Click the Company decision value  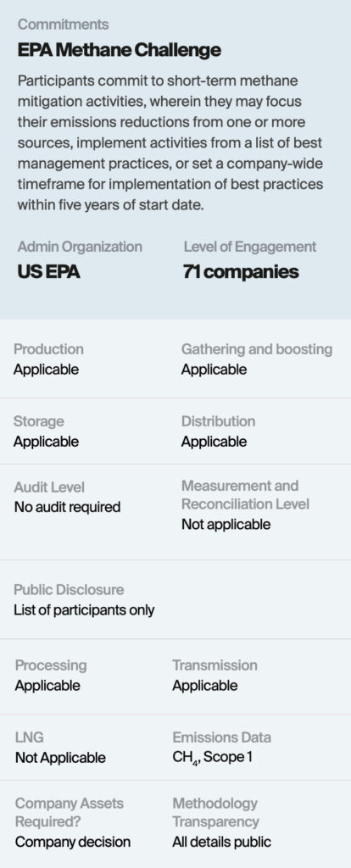click(73, 842)
